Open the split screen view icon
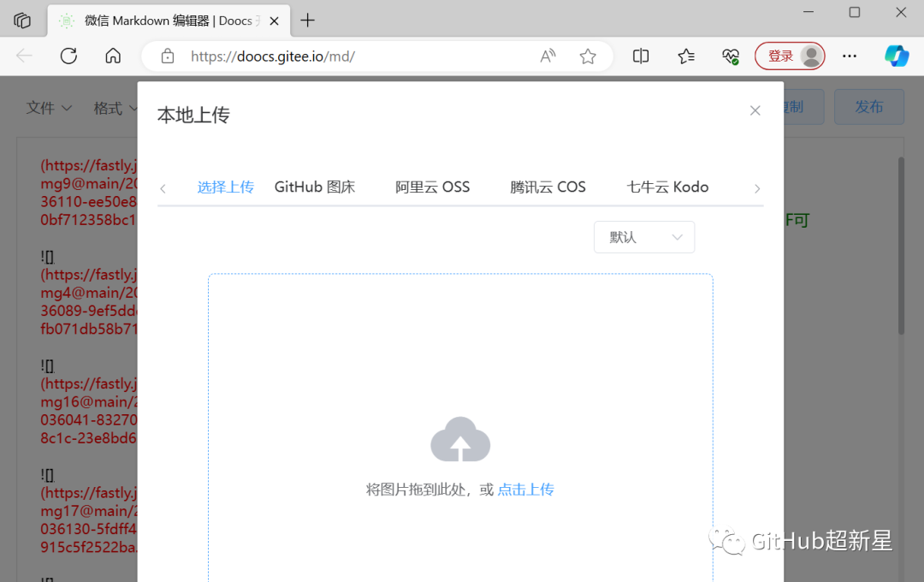The height and width of the screenshot is (582, 924). pyautogui.click(x=641, y=56)
